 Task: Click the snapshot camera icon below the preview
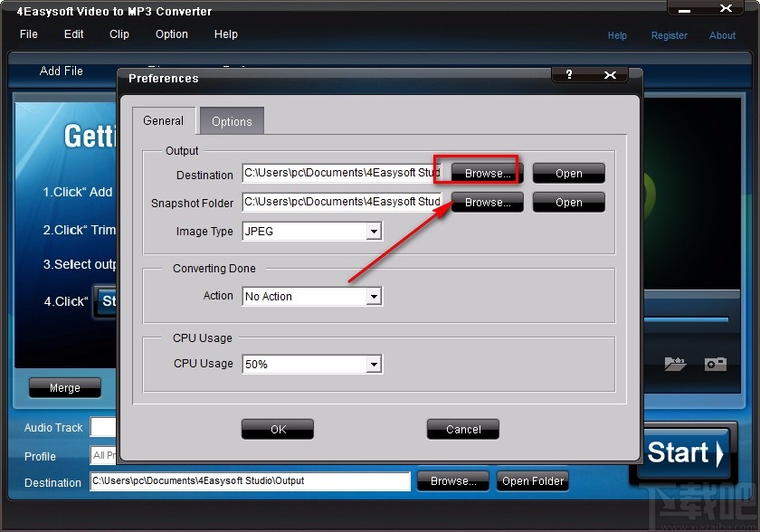point(716,365)
